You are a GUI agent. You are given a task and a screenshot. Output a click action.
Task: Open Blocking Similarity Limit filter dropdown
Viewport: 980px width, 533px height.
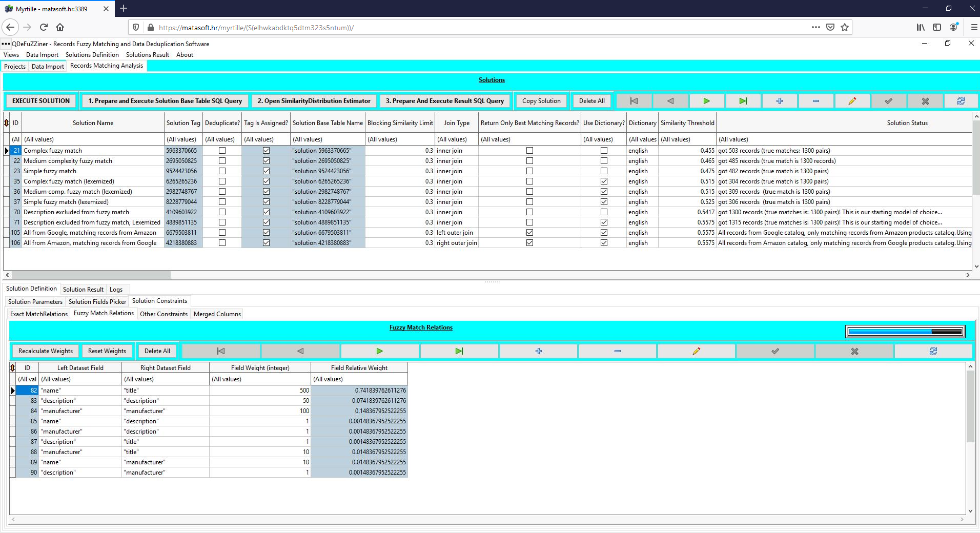tap(400, 139)
